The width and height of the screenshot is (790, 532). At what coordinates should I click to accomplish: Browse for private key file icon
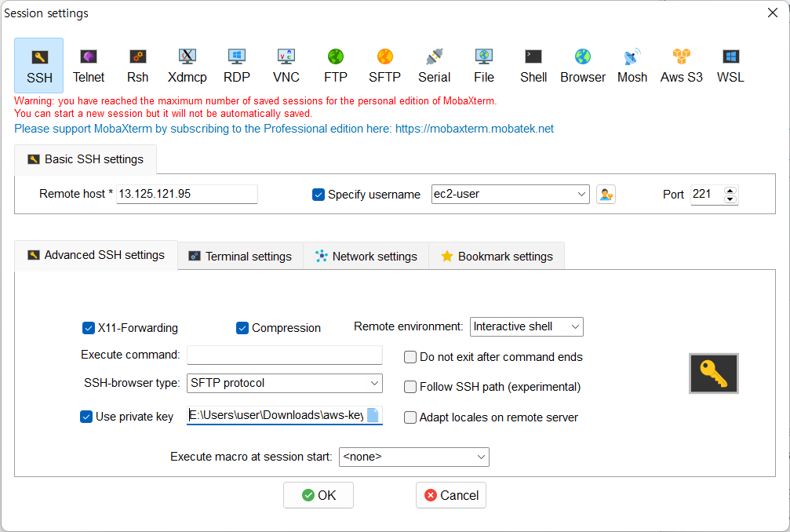[x=373, y=415]
